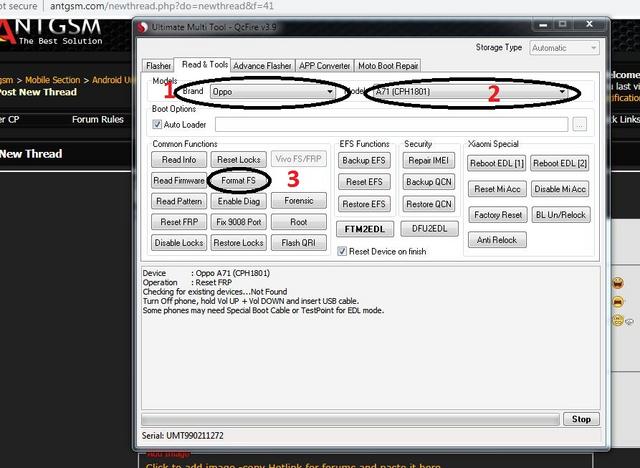Click the Reset Mi Acc button
The image size is (640, 468).
tap(497, 189)
